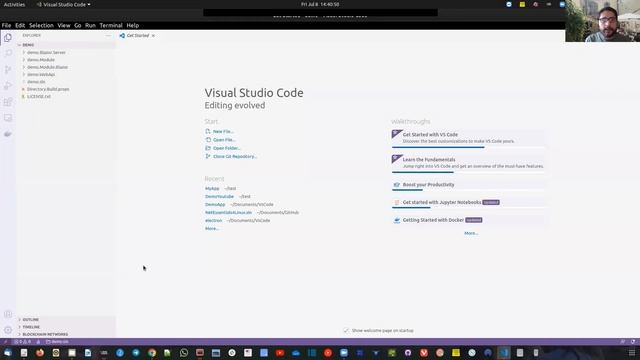Open Activities overview in top bar
The width and height of the screenshot is (640, 360).
14,4
